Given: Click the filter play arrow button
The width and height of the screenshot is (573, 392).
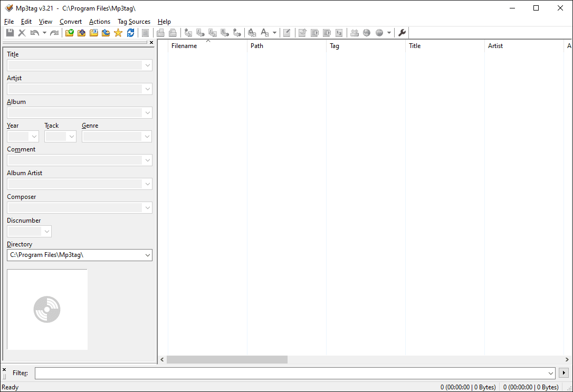Looking at the screenshot, I should coord(564,373).
